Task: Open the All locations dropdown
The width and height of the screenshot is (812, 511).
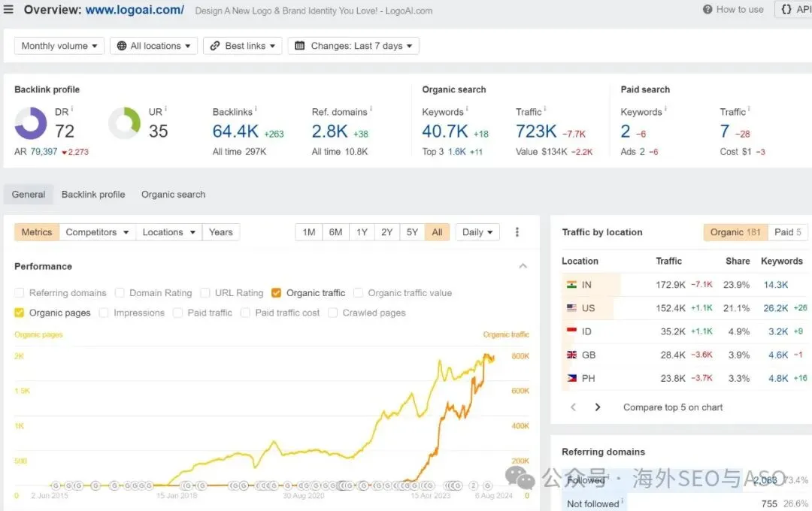Action: pyautogui.click(x=154, y=46)
